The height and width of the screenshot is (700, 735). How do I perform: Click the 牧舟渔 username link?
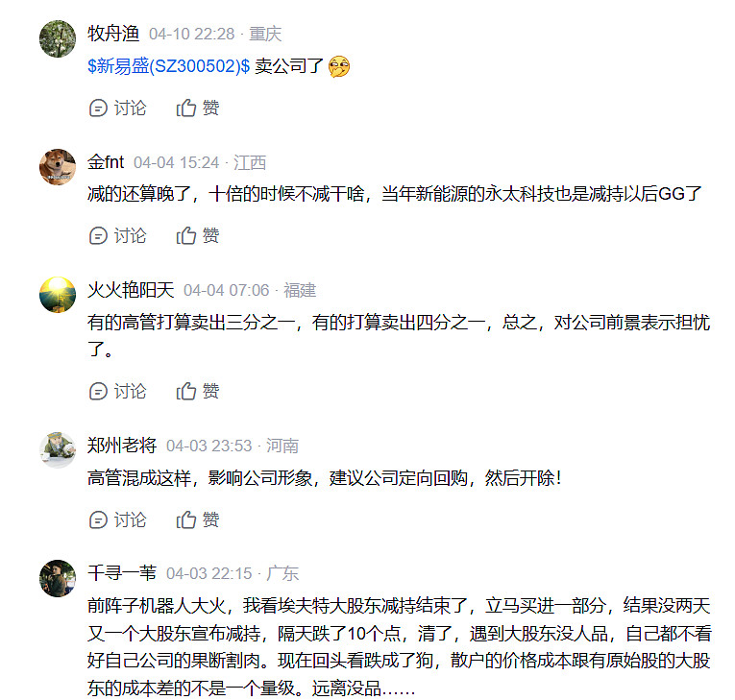pyautogui.click(x=113, y=34)
